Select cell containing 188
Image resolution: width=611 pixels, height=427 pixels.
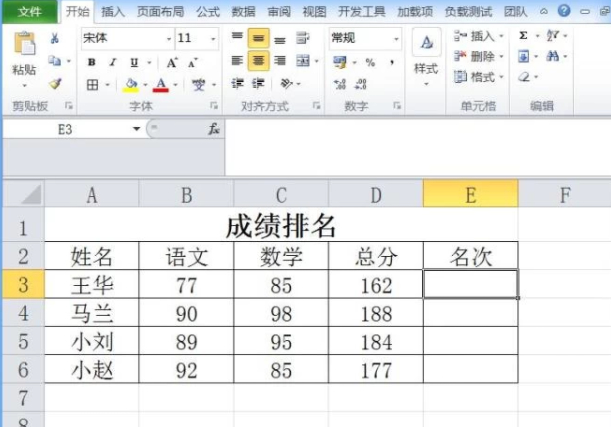click(376, 313)
